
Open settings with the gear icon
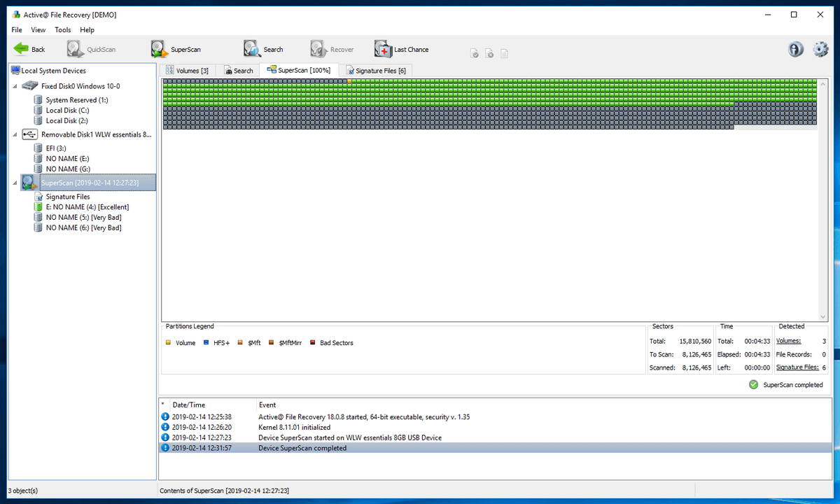(x=820, y=49)
